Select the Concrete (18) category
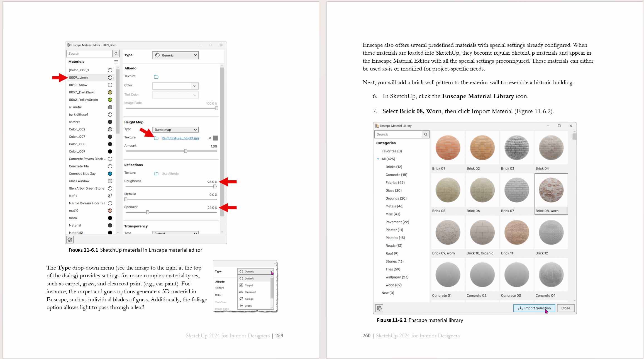This screenshot has height=359, width=644. pos(396,174)
